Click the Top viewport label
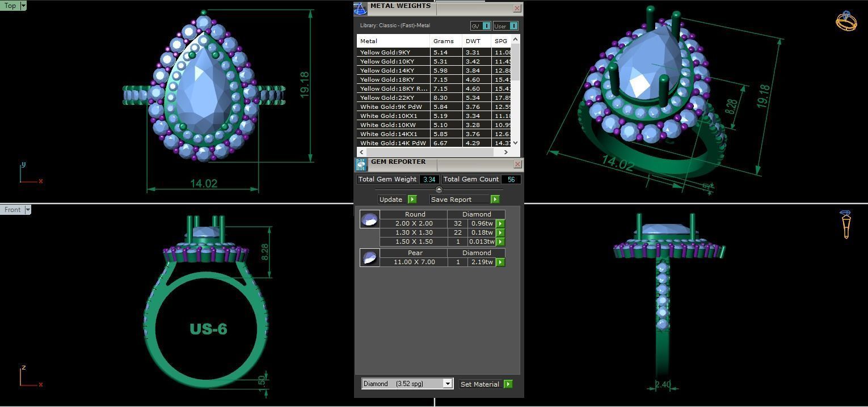The height and width of the screenshot is (407, 868). [x=10, y=6]
